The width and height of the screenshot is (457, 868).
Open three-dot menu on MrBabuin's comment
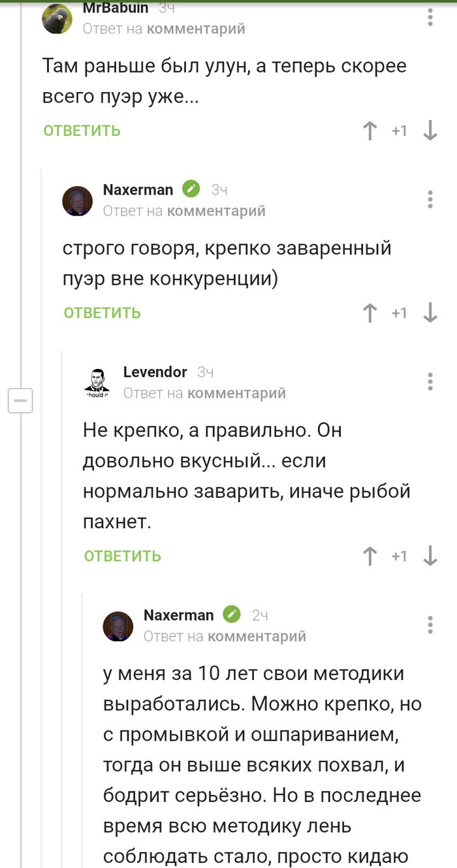[x=430, y=18]
